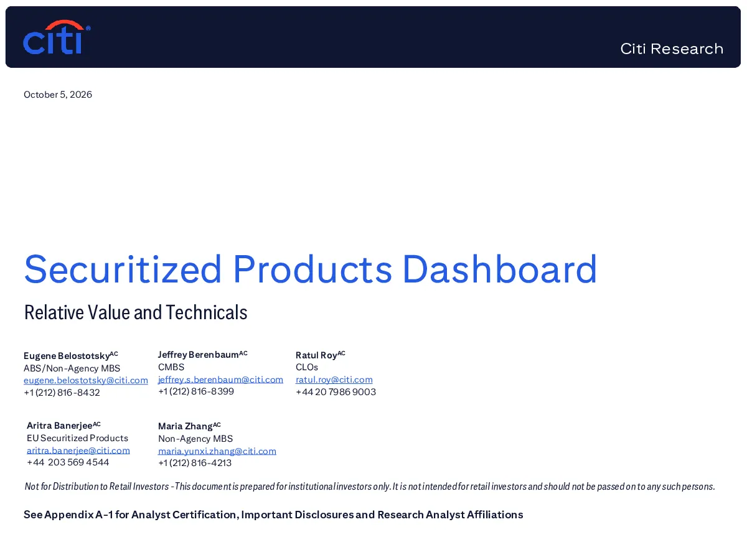Click the EU Securitized Products label
The width and height of the screenshot is (747, 560).
coord(77,438)
